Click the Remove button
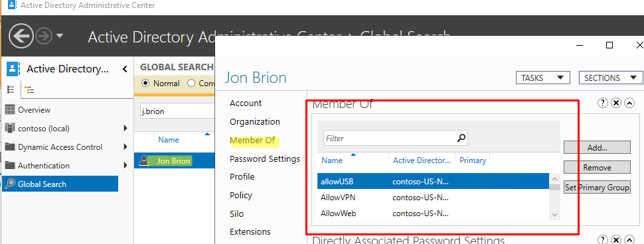The width and height of the screenshot is (644, 244). (597, 167)
